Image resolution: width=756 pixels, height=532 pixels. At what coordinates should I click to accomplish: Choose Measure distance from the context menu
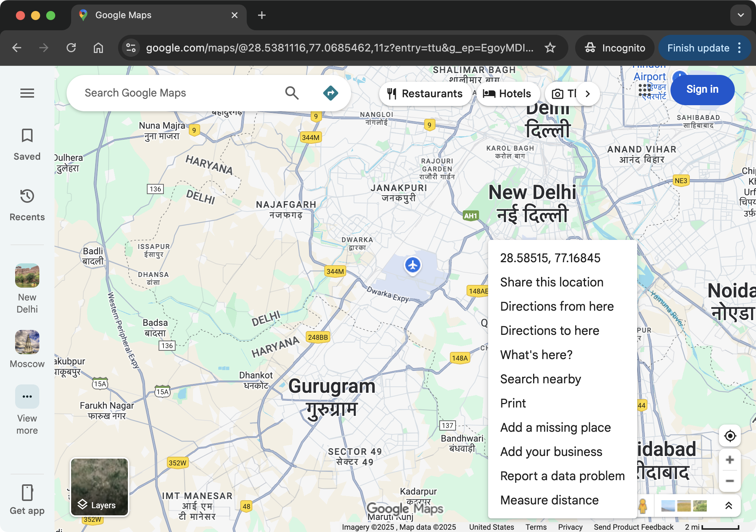pos(549,500)
